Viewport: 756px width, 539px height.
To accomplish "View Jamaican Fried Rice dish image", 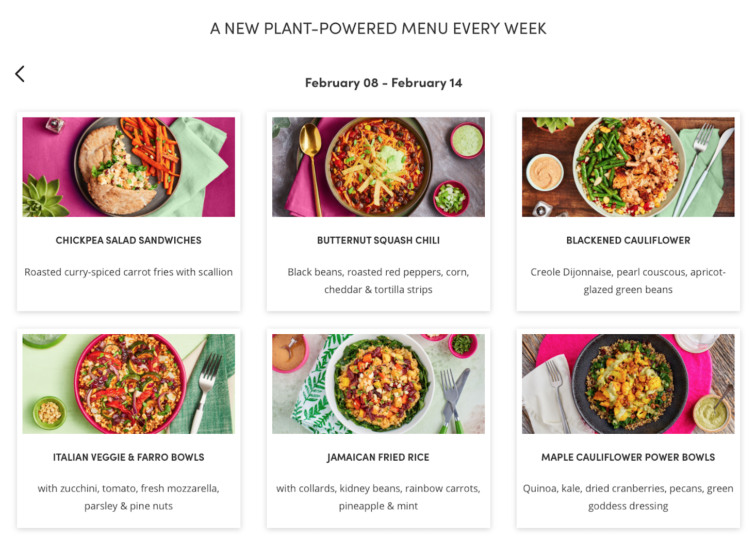I will (378, 384).
